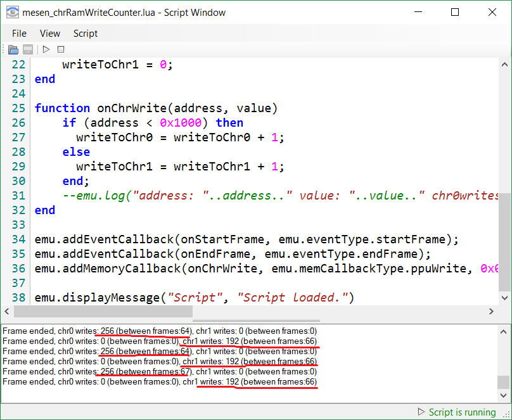Click line number 36
Screen dimensions: 512x420
18,268
